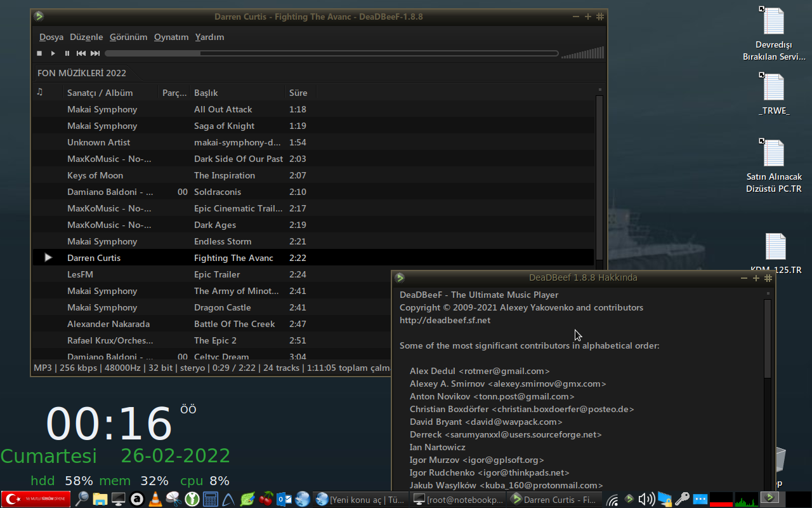Skip to next track button
The width and height of the screenshot is (812, 508).
point(95,54)
